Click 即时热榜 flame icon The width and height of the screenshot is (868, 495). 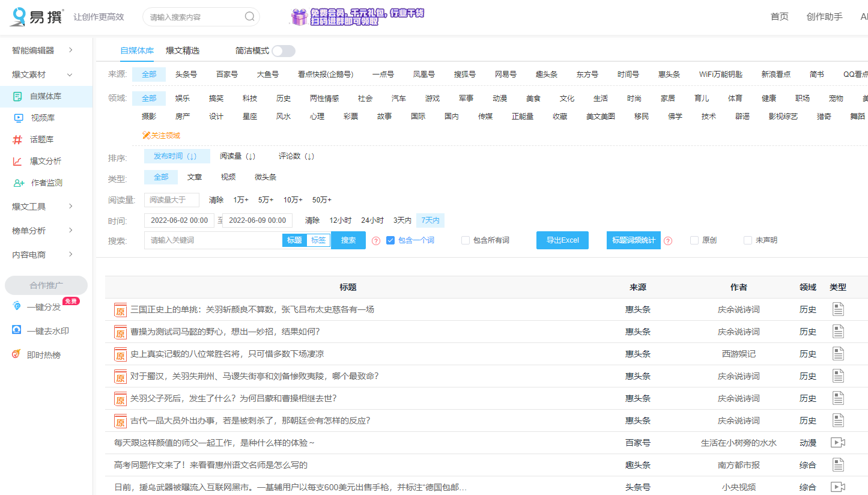coord(17,354)
